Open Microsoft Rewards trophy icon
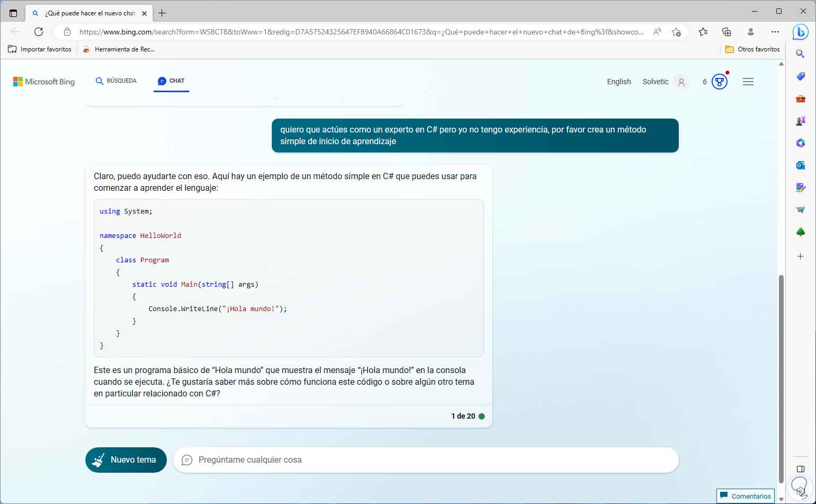 [719, 82]
